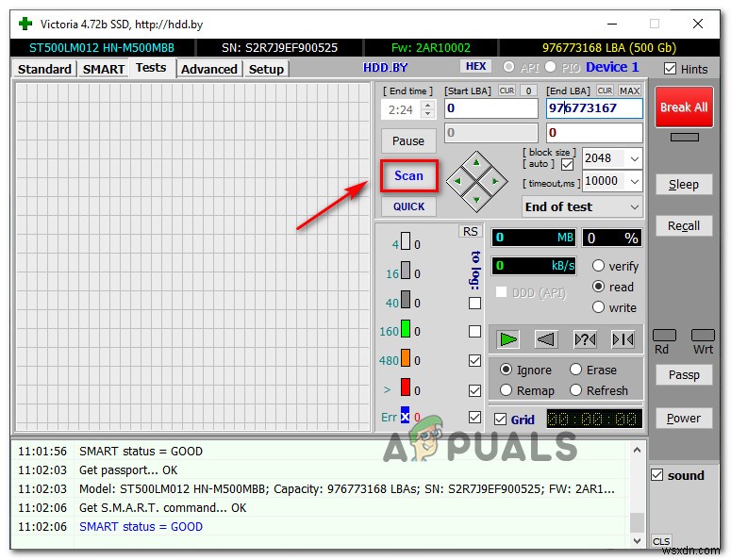Image resolution: width=731 pixels, height=560 pixels.
Task: Click the Wrt indicator light
Action: [x=702, y=335]
